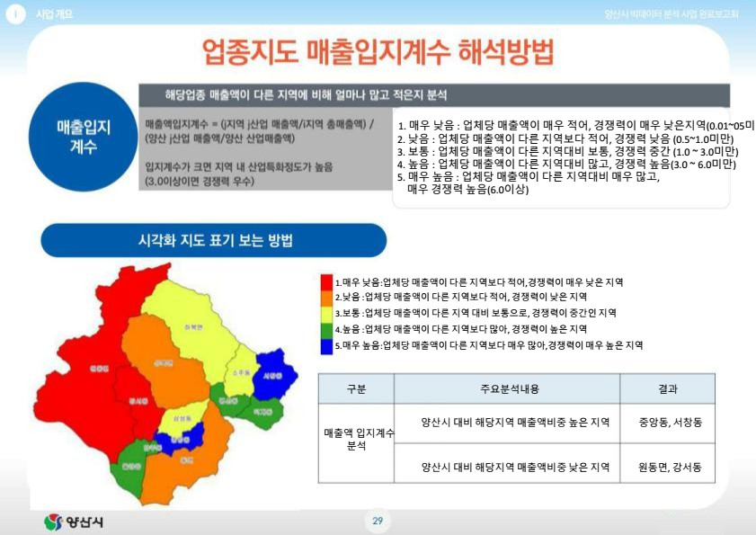Viewport: 756px width, 535px height.
Task: Select item 3. 보통 with range 1.0~3.0미만
Action: coord(567,151)
